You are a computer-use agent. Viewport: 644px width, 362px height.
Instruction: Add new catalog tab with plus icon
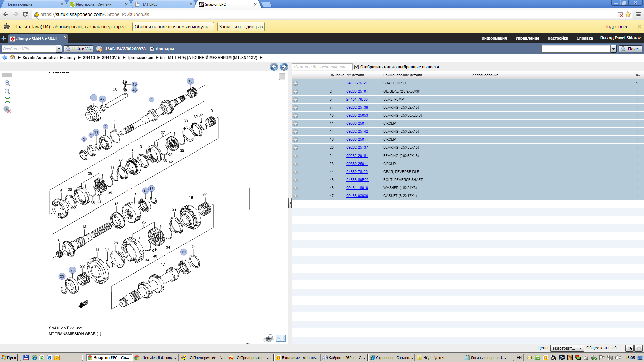click(x=4, y=38)
